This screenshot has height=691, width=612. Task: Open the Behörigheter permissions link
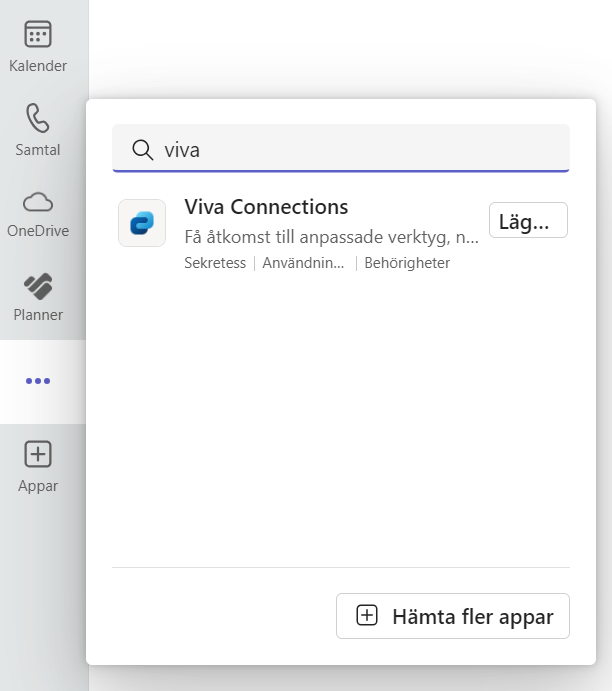click(x=407, y=263)
